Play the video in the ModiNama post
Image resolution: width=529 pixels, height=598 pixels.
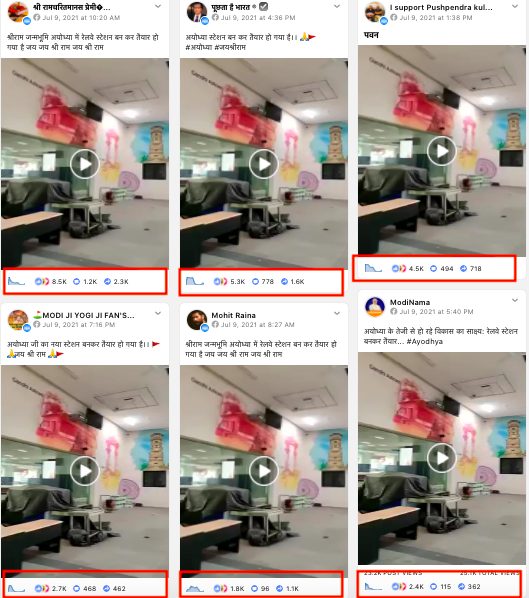pos(442,458)
